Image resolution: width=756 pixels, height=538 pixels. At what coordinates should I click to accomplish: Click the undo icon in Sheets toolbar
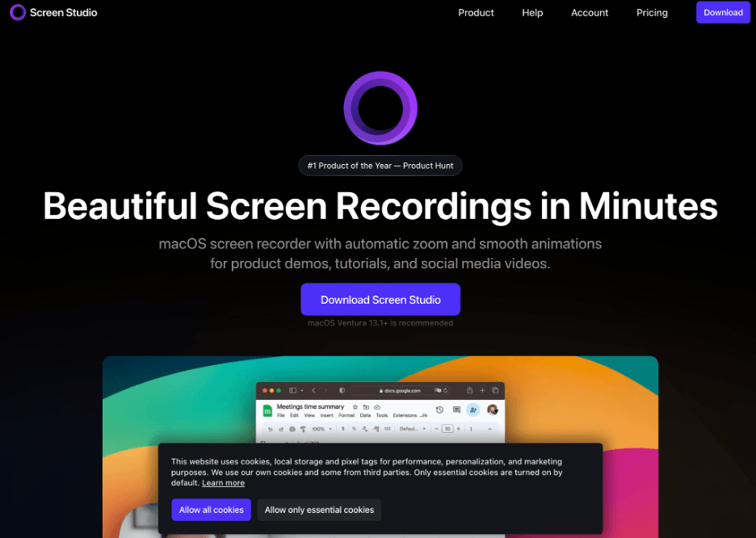pos(271,429)
